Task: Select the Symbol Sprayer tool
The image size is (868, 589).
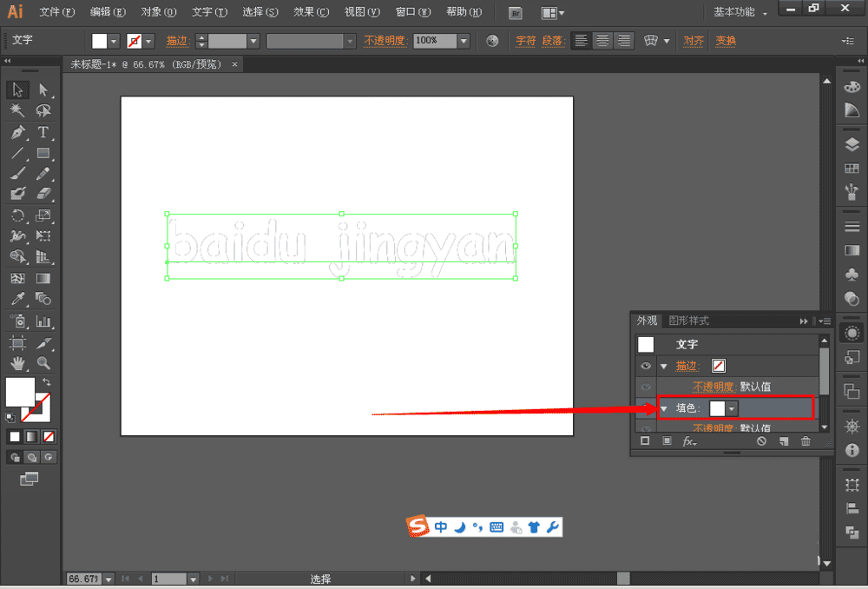Action: click(17, 321)
